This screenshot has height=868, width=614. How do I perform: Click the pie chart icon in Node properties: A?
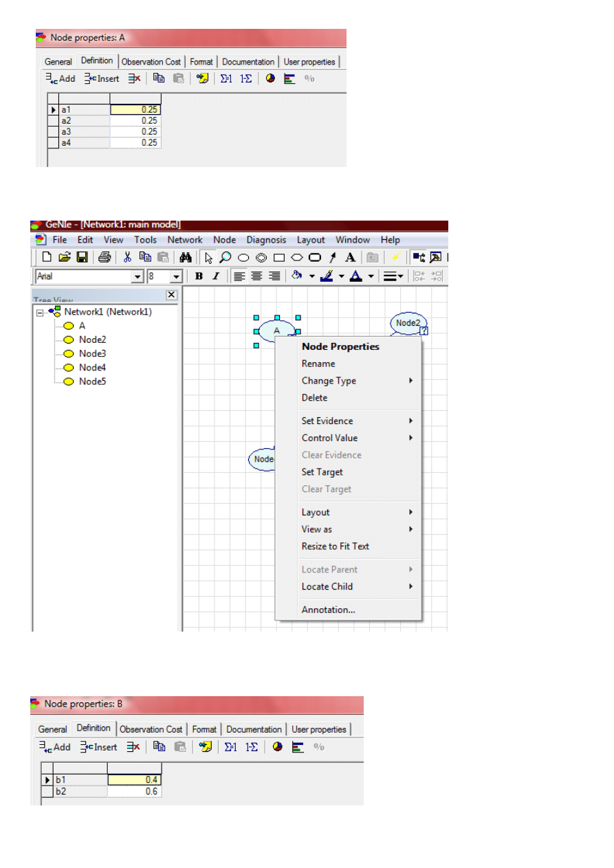[270, 78]
